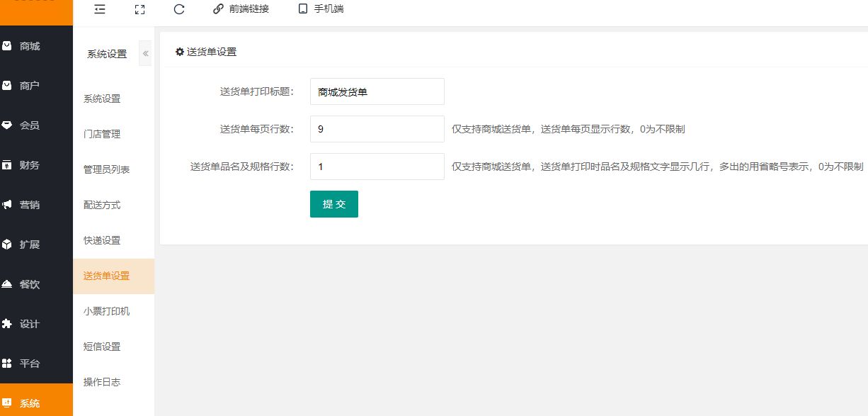The width and height of the screenshot is (868, 416).
Task: Open 小票打印机 settings page
Action: click(x=106, y=311)
